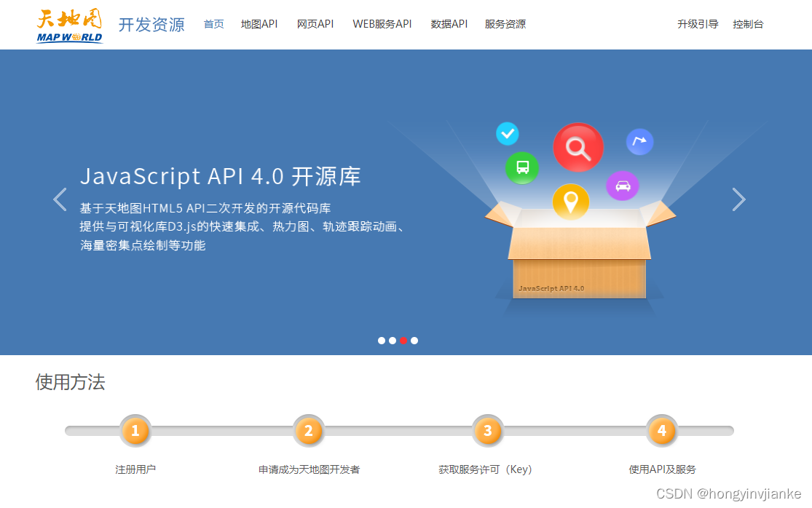Select the red active carousel dot
812x508 pixels.
coord(403,341)
